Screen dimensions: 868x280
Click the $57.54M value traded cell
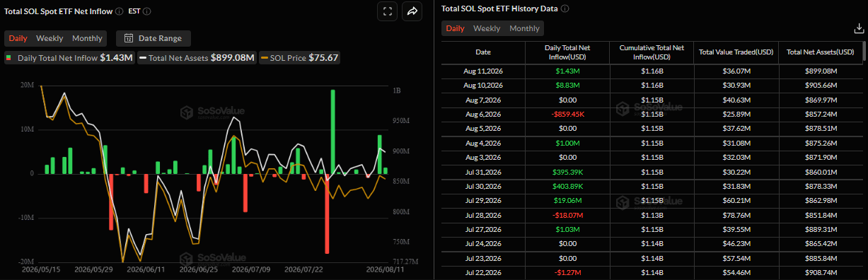pyautogui.click(x=736, y=258)
